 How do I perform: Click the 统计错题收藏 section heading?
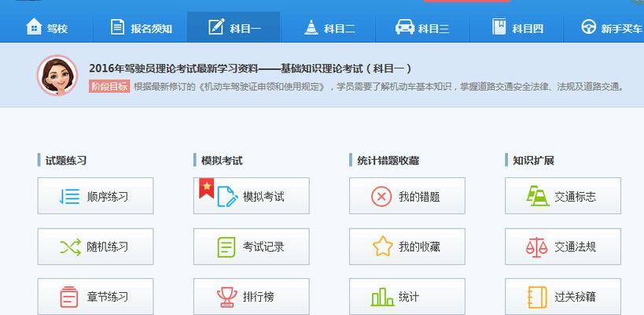point(388,161)
